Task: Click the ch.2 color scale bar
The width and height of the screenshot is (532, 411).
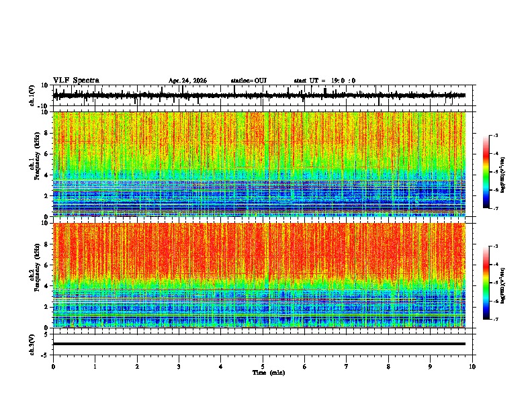Action: point(486,283)
